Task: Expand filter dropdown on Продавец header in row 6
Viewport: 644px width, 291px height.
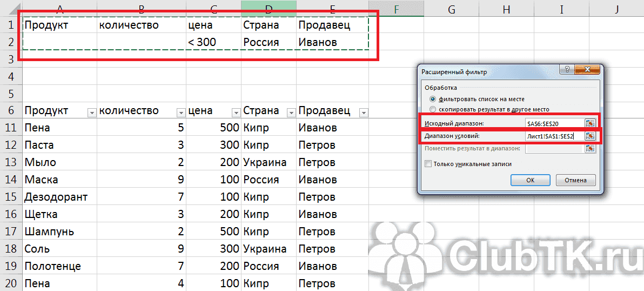Action: click(363, 113)
